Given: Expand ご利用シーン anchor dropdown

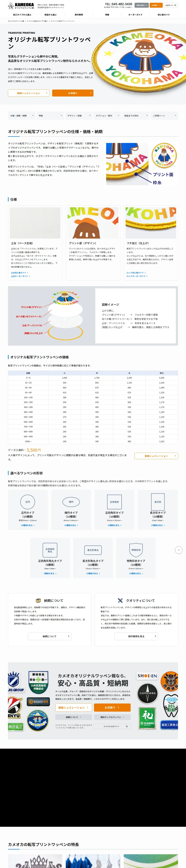Looking at the screenshot, I should (164, 116).
